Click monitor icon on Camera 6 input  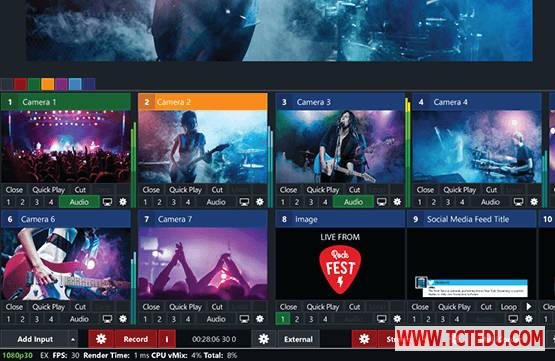coord(107,319)
